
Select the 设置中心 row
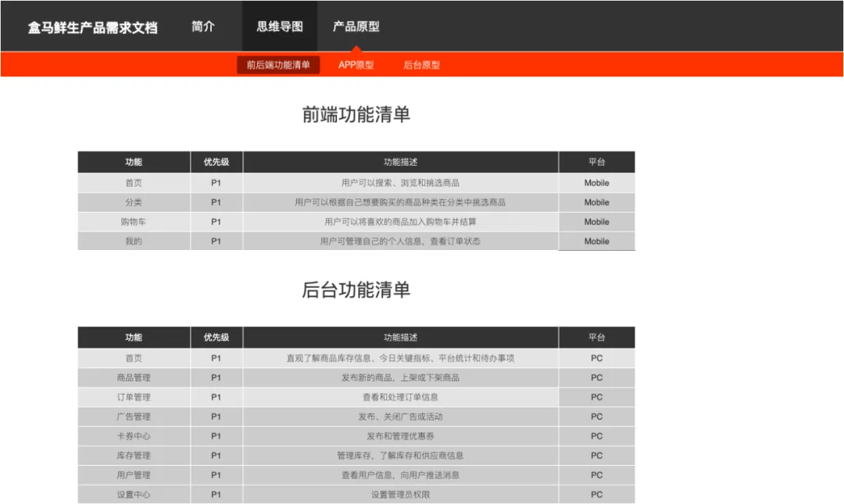point(133,494)
